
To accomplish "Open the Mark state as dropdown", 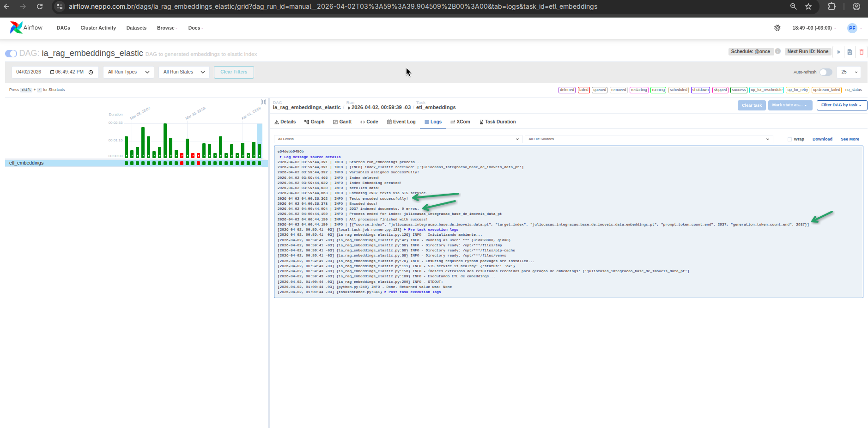I will point(790,105).
